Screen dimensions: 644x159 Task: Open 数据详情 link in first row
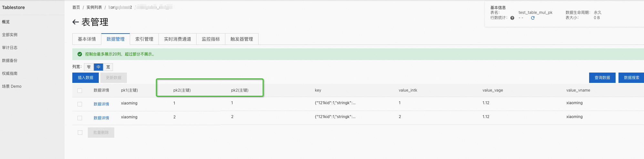[101, 104]
